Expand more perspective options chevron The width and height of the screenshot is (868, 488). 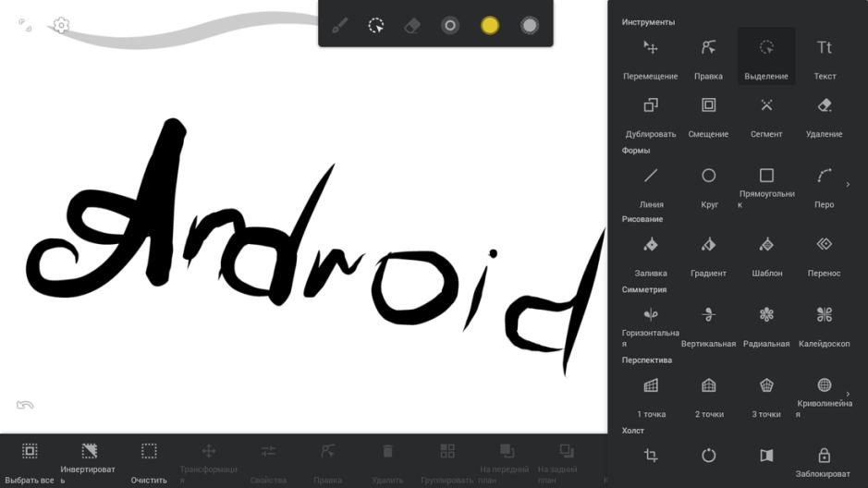coord(848,394)
